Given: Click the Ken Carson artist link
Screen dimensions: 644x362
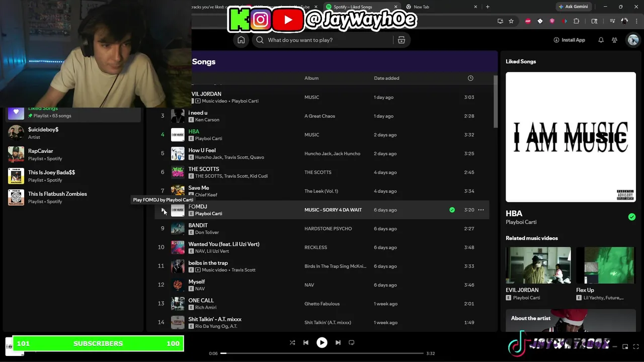Looking at the screenshot, I should click(207, 120).
